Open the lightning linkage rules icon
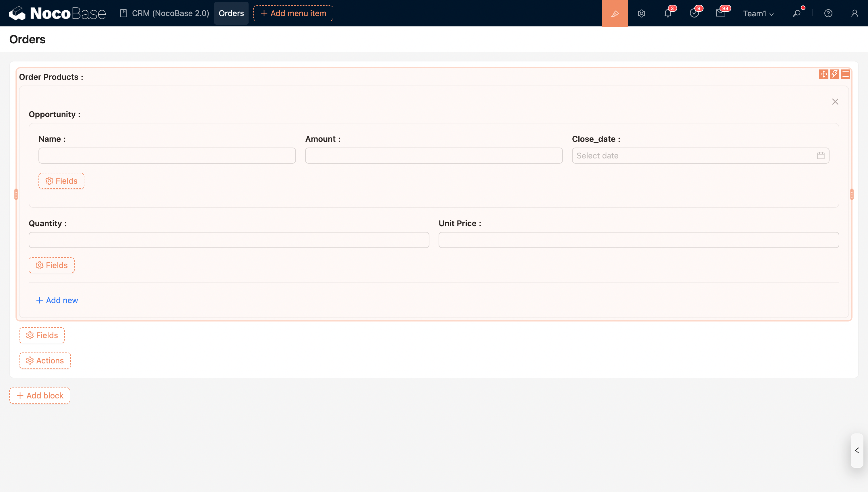Image resolution: width=868 pixels, height=492 pixels. pos(834,74)
